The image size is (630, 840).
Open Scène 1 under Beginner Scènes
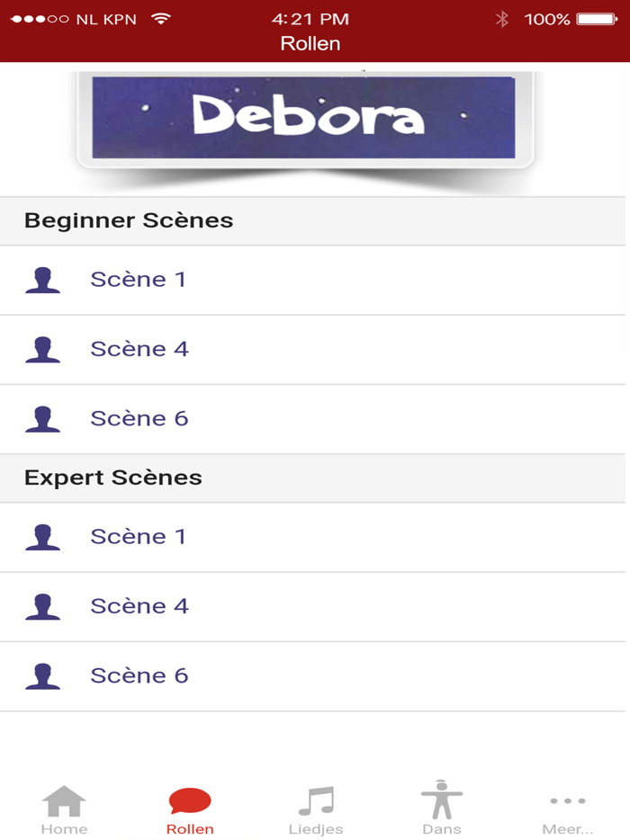(139, 280)
